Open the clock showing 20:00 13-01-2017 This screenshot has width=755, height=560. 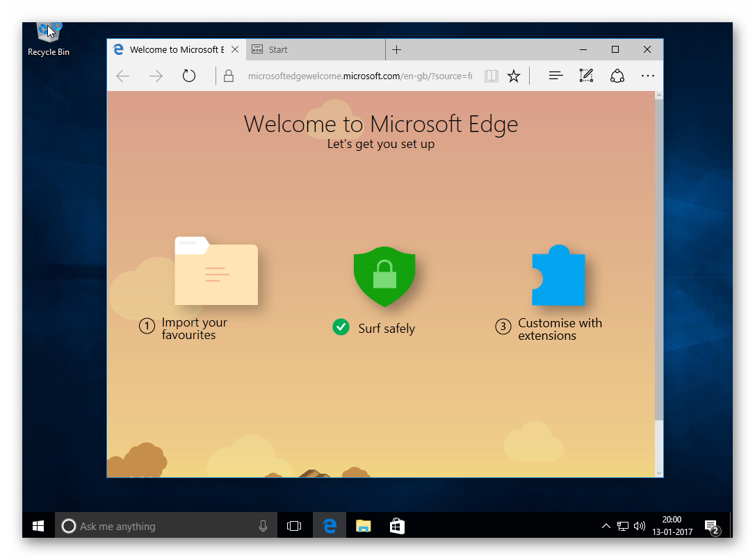(x=672, y=525)
